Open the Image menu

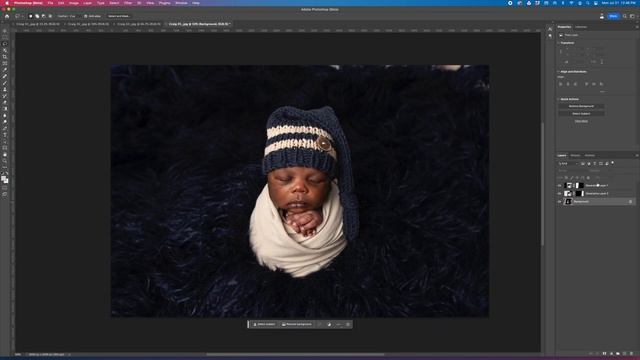point(73,3)
